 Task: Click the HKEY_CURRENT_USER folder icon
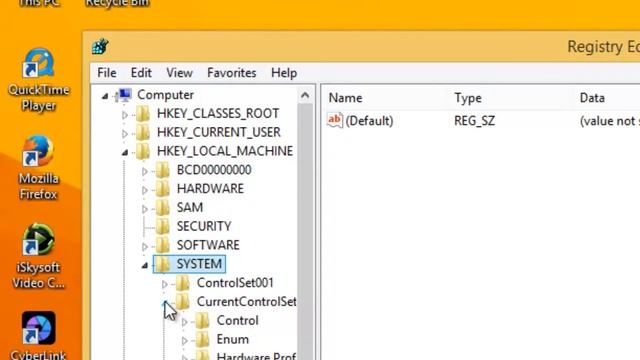pyautogui.click(x=143, y=132)
